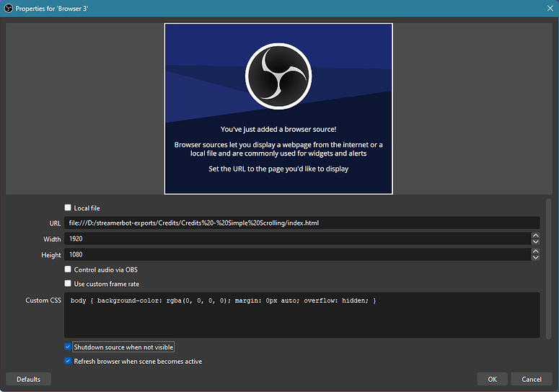The height and width of the screenshot is (392, 559).
Task: Uncheck Shutdown source when not visible
Action: [68, 347]
